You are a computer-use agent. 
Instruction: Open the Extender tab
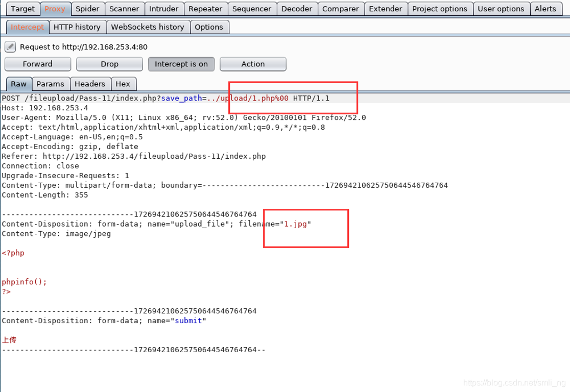coord(385,9)
